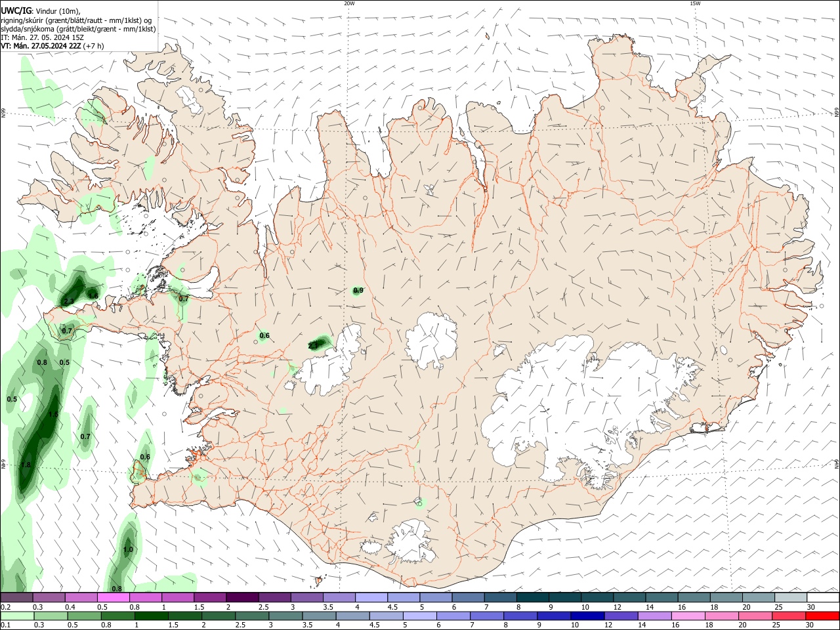Click the white swatch after 30 in upper legend

tap(822, 598)
